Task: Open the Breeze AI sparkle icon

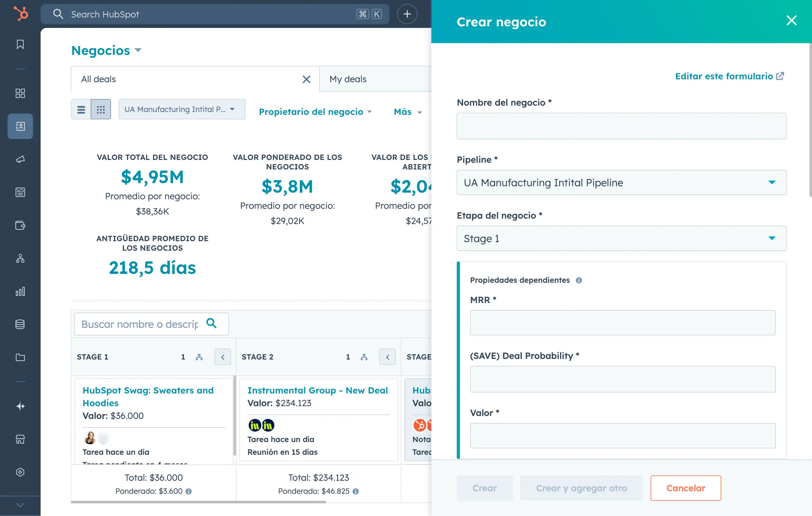Action: (20, 406)
